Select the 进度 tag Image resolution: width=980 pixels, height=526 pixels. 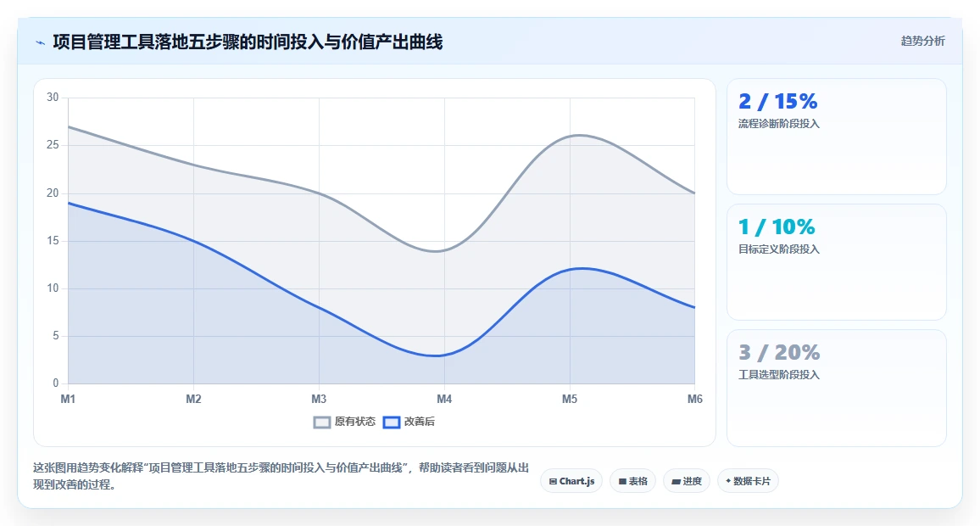[686, 481]
